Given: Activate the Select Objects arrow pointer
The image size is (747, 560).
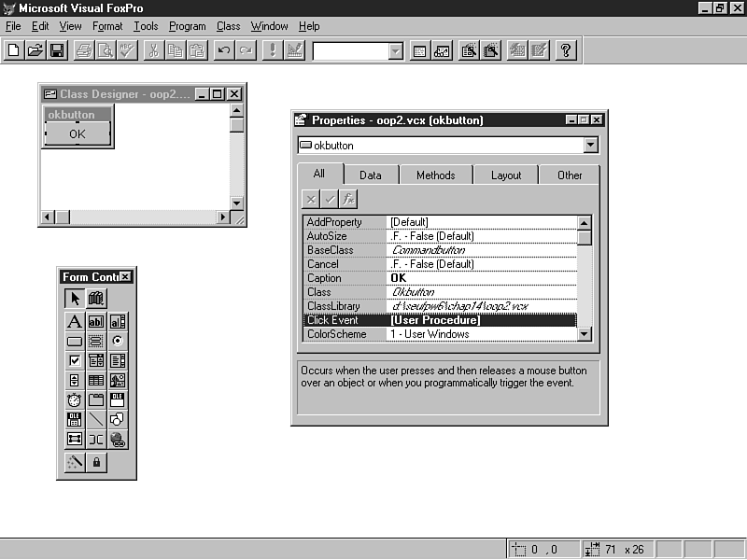Looking at the screenshot, I should pos(75,299).
